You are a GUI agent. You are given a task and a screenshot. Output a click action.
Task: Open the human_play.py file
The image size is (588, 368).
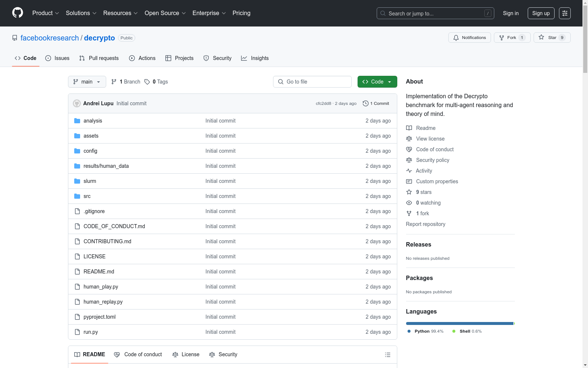click(x=101, y=287)
